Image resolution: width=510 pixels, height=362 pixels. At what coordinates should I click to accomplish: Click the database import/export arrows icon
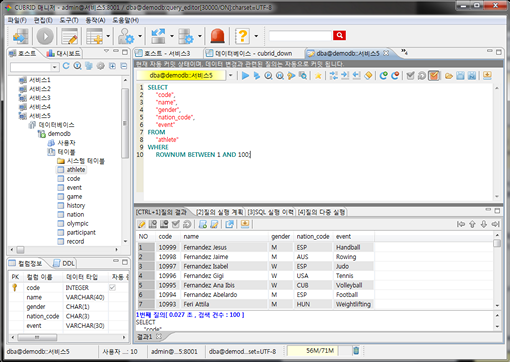click(x=158, y=36)
